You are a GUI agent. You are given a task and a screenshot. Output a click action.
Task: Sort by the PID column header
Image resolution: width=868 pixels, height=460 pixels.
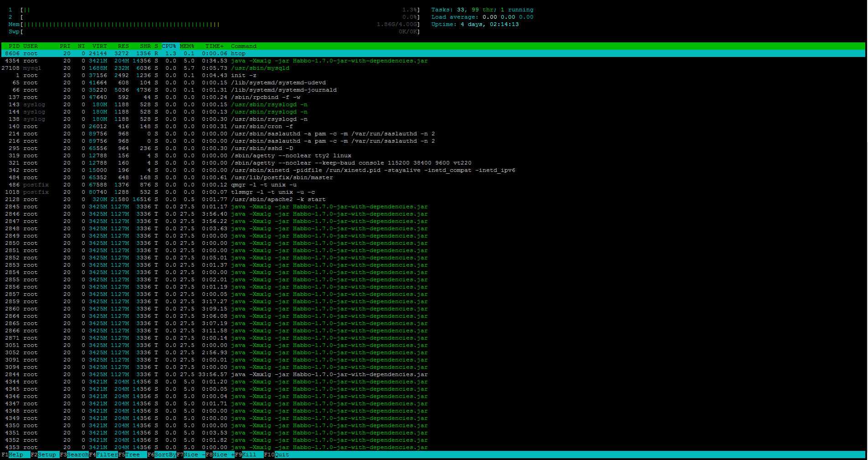[14, 46]
